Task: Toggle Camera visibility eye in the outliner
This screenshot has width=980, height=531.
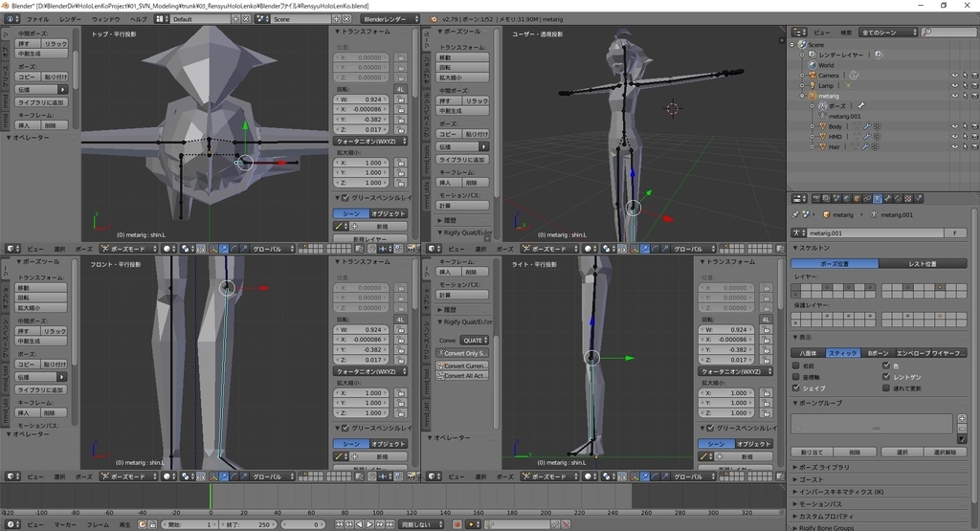Action: 954,76
